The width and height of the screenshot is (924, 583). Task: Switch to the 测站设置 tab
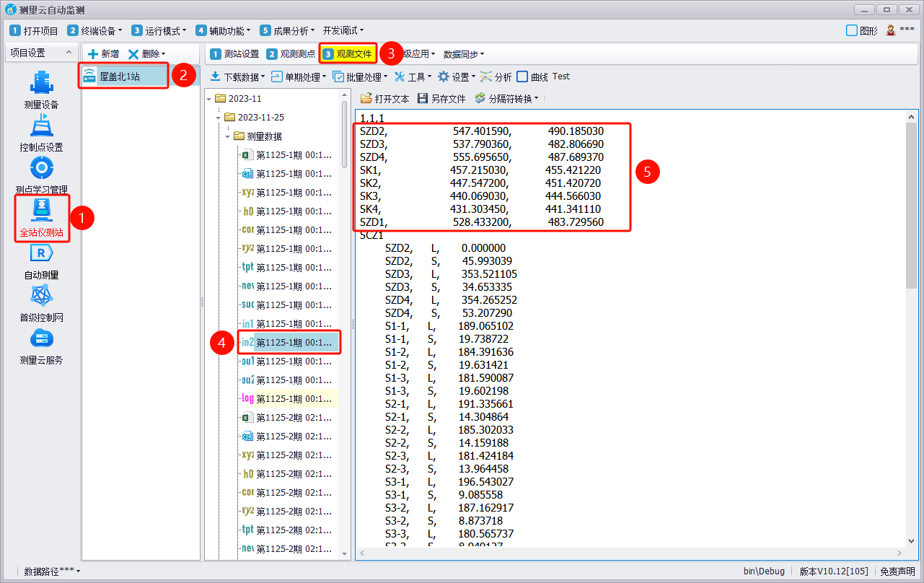tap(234, 54)
